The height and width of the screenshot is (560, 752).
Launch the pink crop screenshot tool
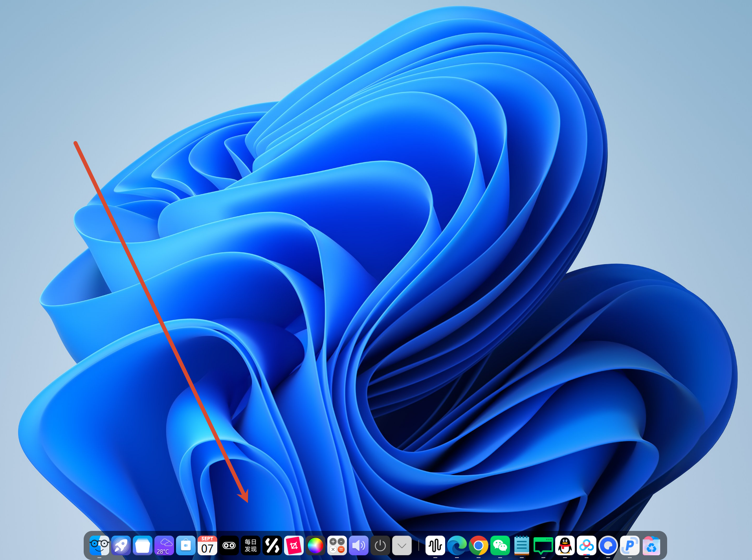coord(294,545)
